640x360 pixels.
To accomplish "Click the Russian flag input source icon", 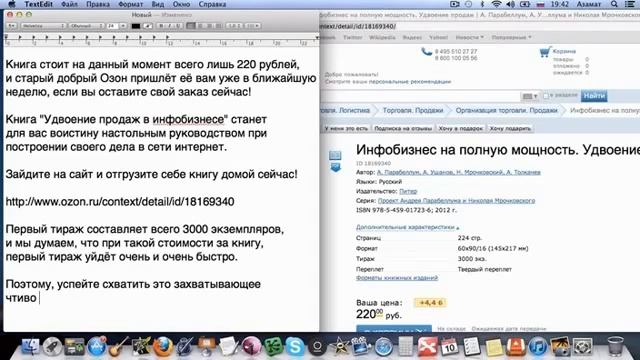I will coord(540,4).
